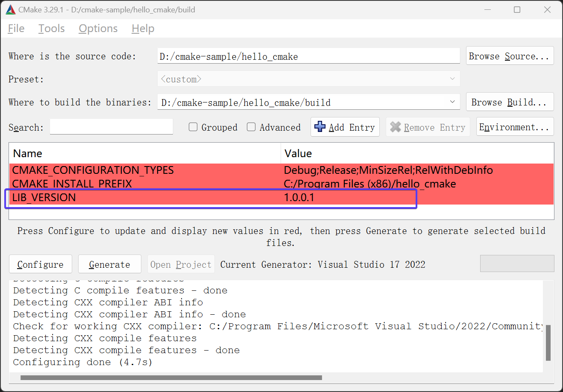Open the Help menu
Image resolution: width=563 pixels, height=392 pixels.
click(143, 29)
